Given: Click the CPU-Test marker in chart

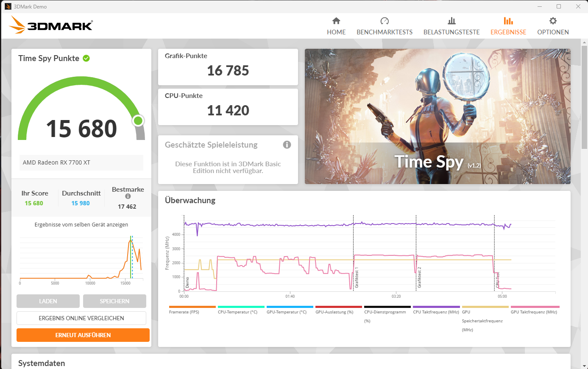Looking at the screenshot, I should (498, 280).
